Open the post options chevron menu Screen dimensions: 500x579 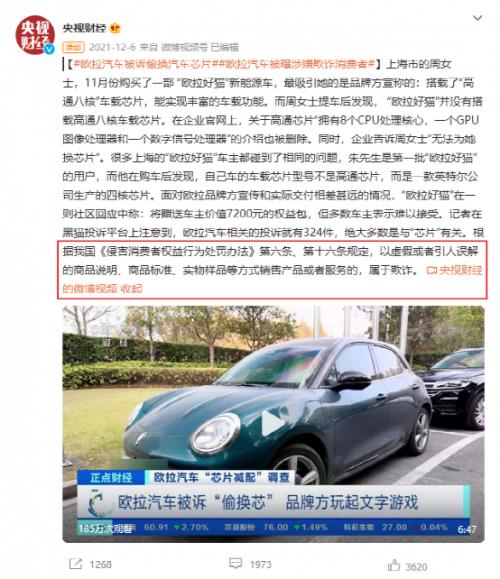click(477, 18)
